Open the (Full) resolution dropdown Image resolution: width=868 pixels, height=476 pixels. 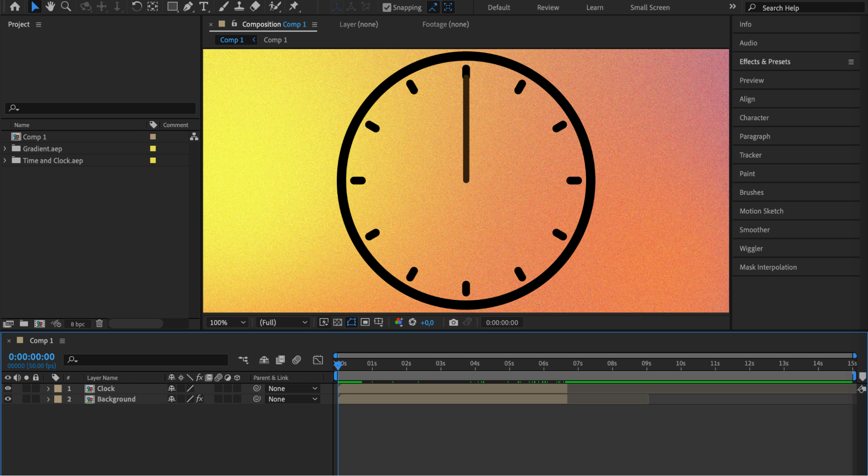(283, 322)
